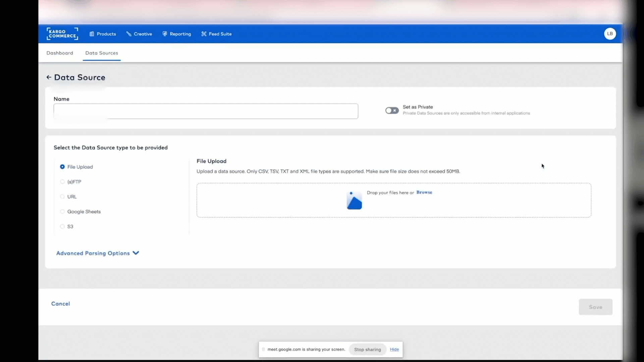Click Browse to upload a file
644x362 pixels.
point(424,192)
